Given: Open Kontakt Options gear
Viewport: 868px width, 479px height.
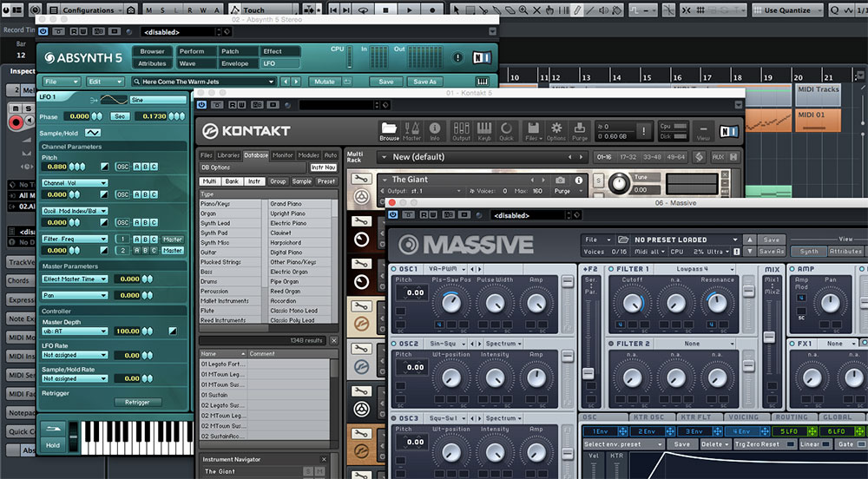Looking at the screenshot, I should (556, 131).
